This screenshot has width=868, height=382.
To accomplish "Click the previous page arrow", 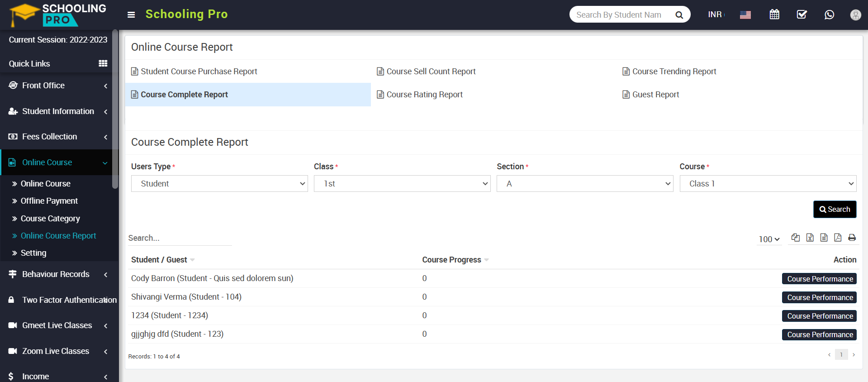I will click(829, 354).
